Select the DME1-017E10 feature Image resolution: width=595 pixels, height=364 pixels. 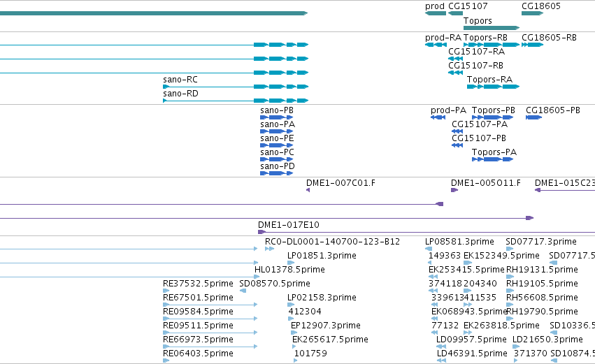[426, 232]
